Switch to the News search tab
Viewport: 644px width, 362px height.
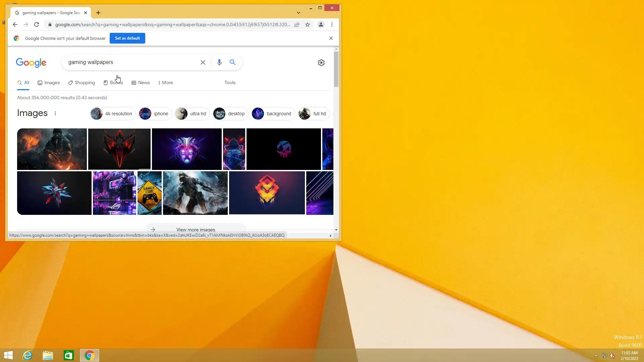tap(141, 82)
